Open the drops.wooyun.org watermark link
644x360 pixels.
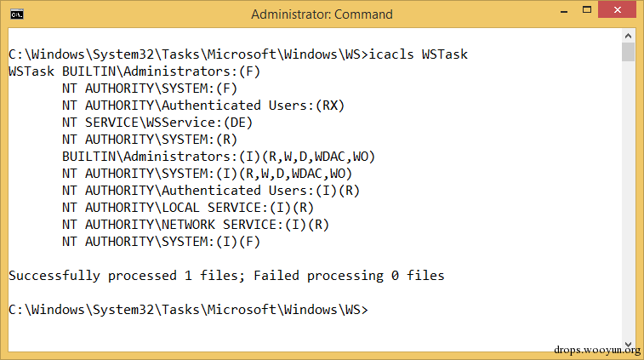tap(597, 350)
